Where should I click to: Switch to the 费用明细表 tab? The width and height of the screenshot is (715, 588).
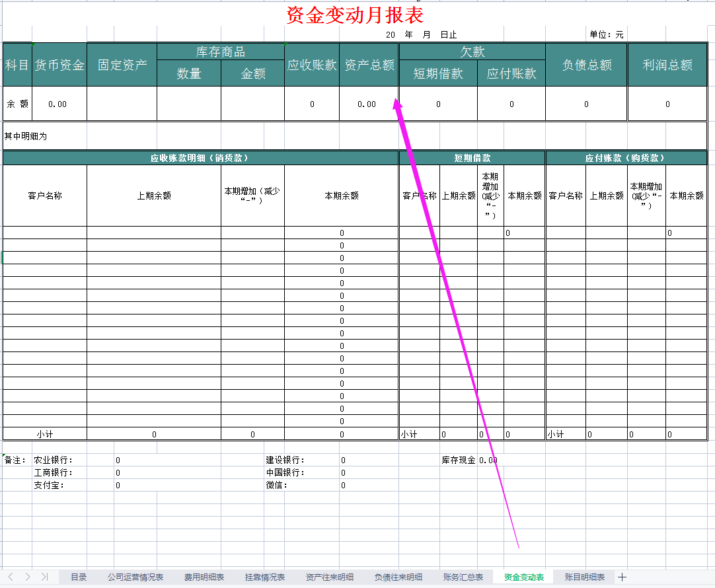(203, 576)
